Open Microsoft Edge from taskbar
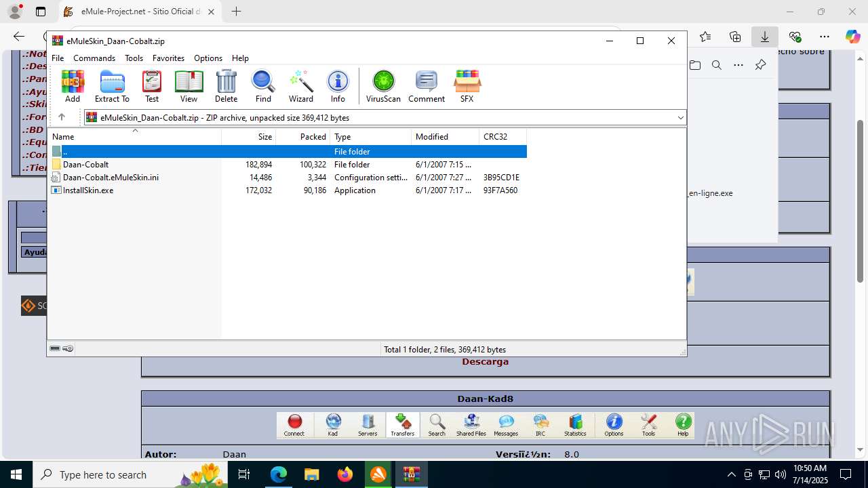This screenshot has width=868, height=488. coord(279,474)
